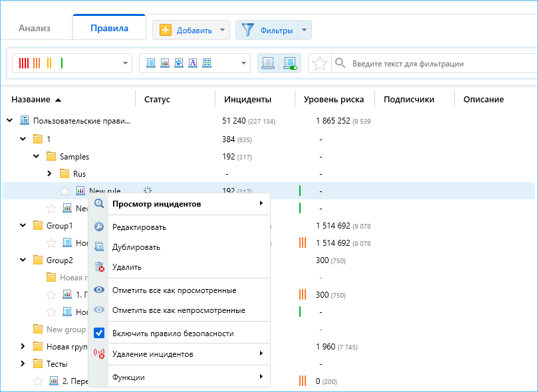
Task: Click the signal icon beside Удаление инцидентов
Action: pos(99,354)
